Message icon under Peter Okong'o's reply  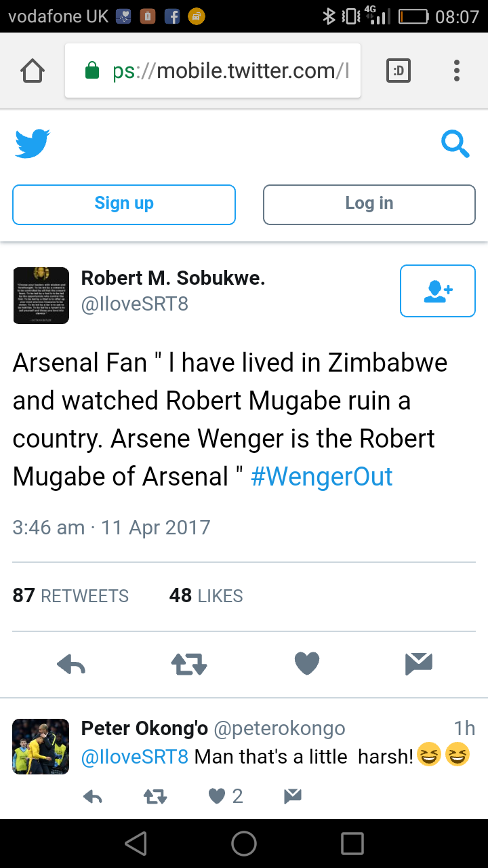point(292,796)
